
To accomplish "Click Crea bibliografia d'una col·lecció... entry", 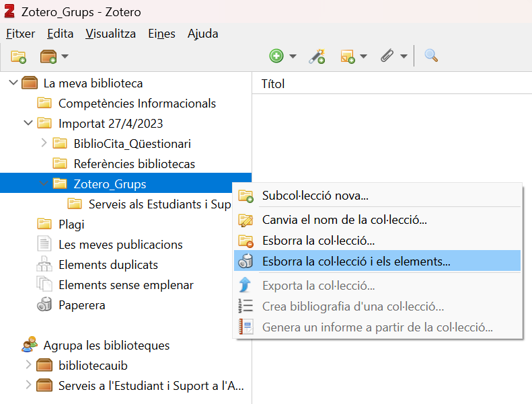I will [x=377, y=307].
